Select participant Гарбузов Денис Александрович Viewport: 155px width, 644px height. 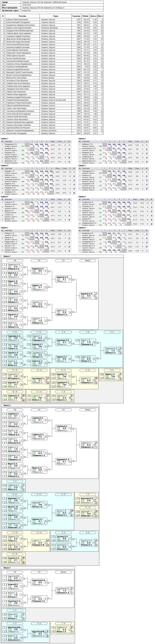click(18, 33)
